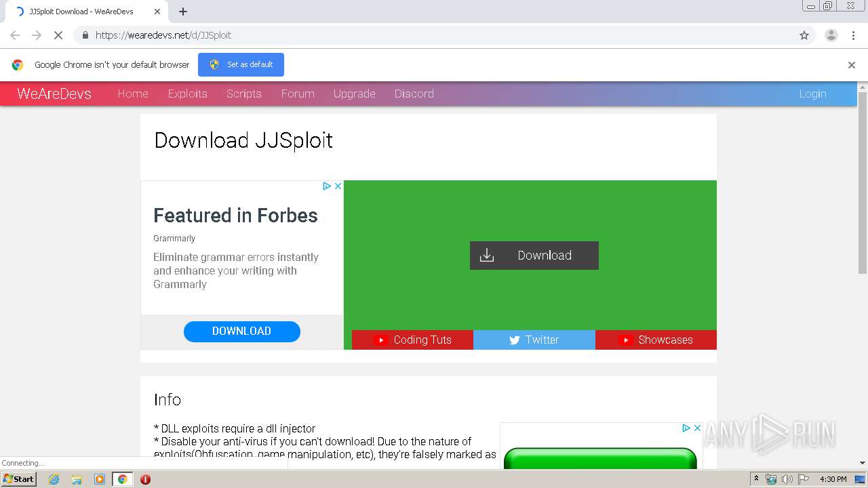Click the Featured in Forbes ad headline
868x488 pixels.
click(x=235, y=216)
